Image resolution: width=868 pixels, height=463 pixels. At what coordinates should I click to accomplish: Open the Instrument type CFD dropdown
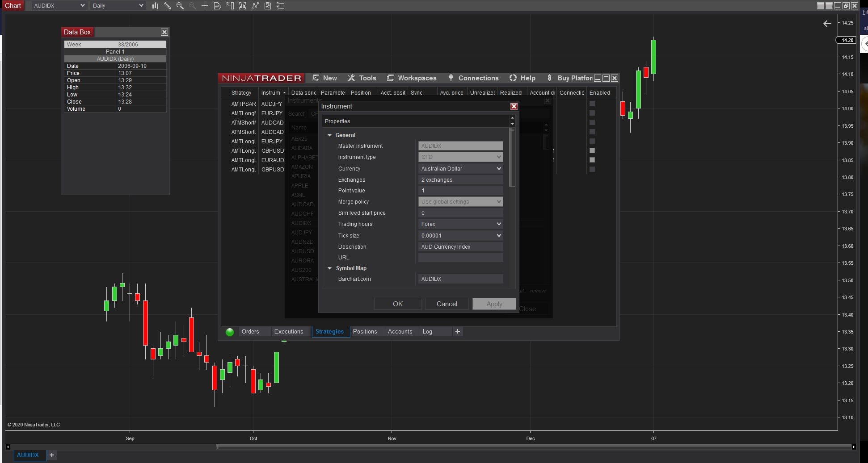coord(460,157)
